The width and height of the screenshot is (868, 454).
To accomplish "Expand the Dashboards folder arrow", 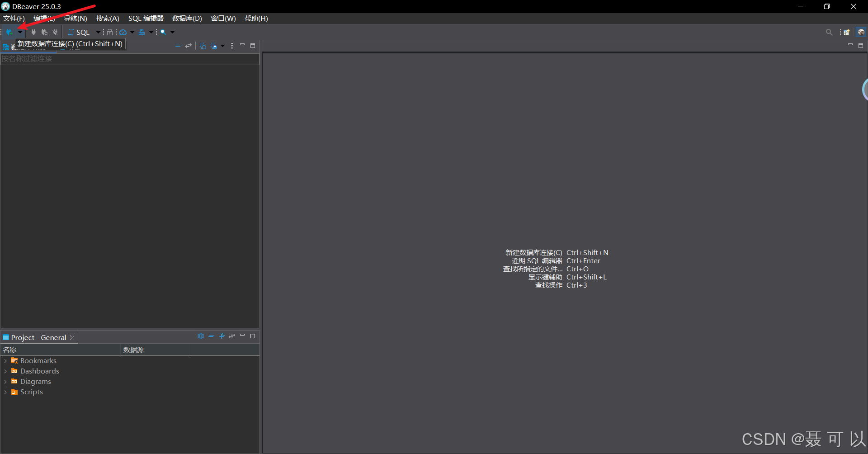I will tap(5, 371).
